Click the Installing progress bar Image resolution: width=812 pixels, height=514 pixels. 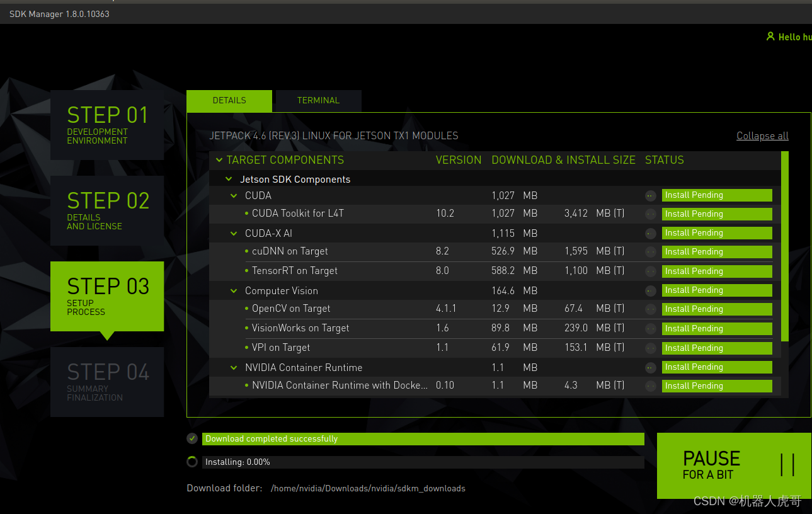point(422,461)
